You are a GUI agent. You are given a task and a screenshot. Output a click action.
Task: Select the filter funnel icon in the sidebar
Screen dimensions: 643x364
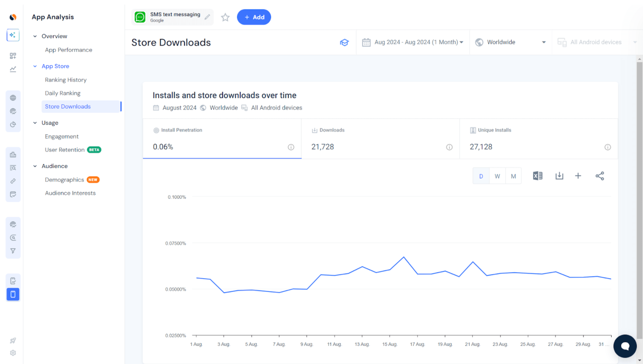pyautogui.click(x=13, y=251)
